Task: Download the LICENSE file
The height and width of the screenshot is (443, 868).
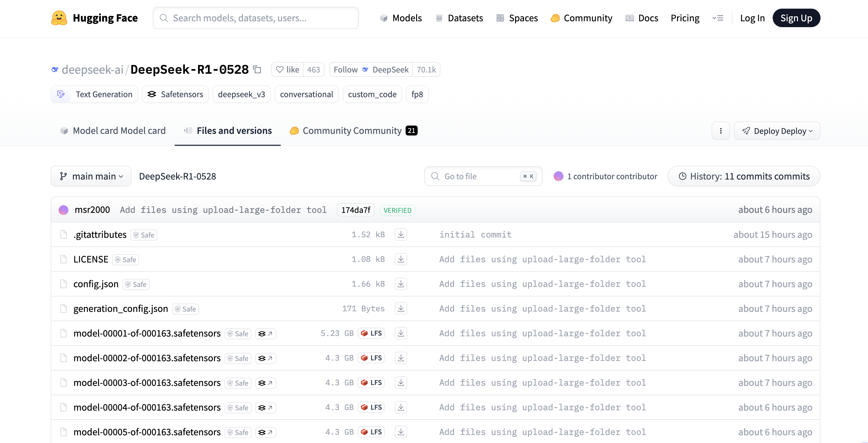Action: point(401,259)
